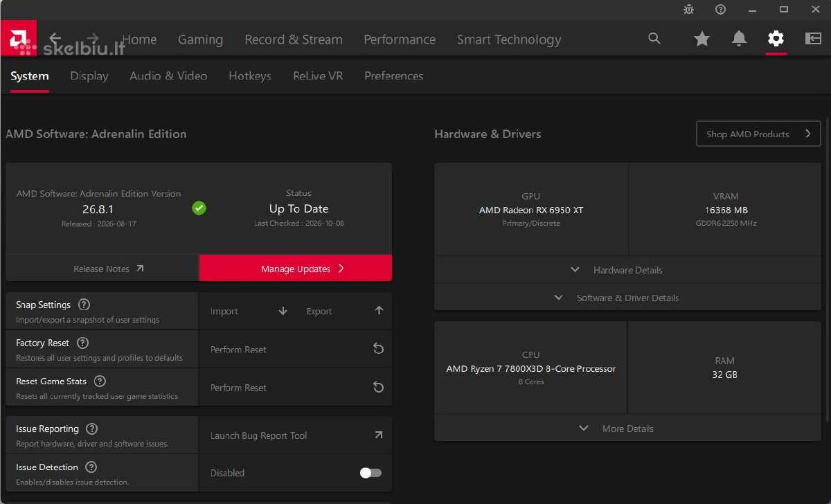Open the Gaming menu
This screenshot has width=831, height=504.
[200, 39]
